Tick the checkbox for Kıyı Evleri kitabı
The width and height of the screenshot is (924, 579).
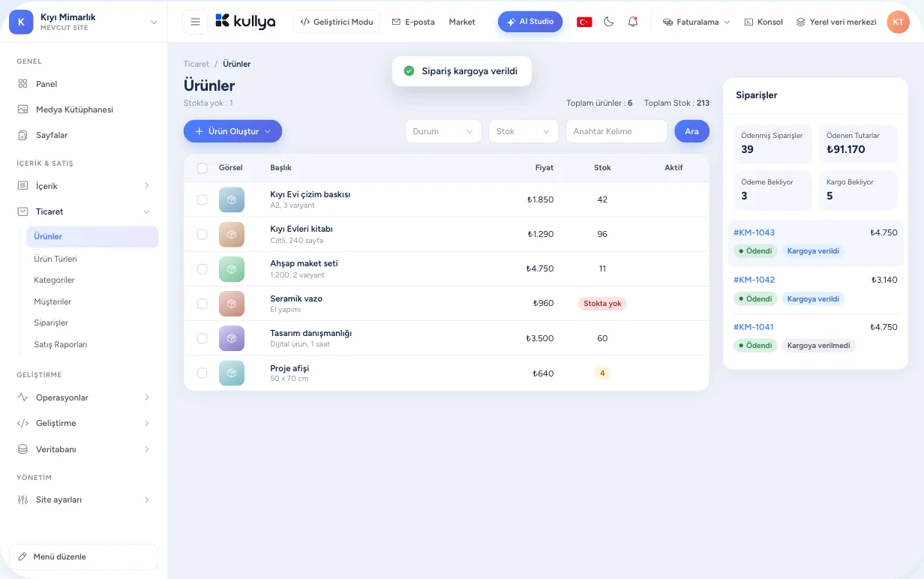(x=202, y=234)
